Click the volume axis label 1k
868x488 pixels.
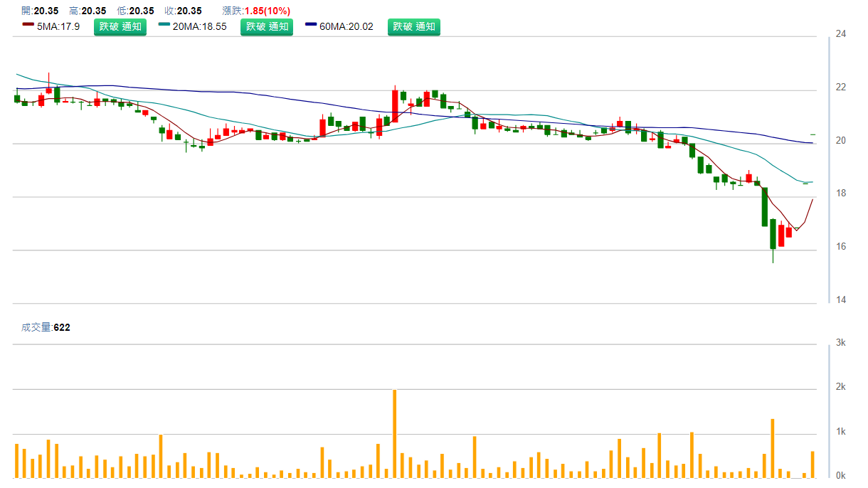[841, 432]
